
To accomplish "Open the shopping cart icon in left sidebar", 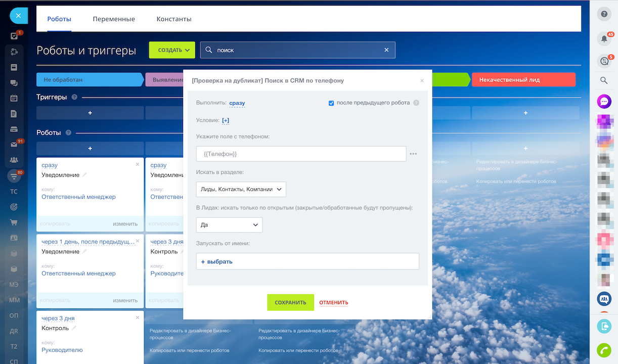I will (14, 222).
